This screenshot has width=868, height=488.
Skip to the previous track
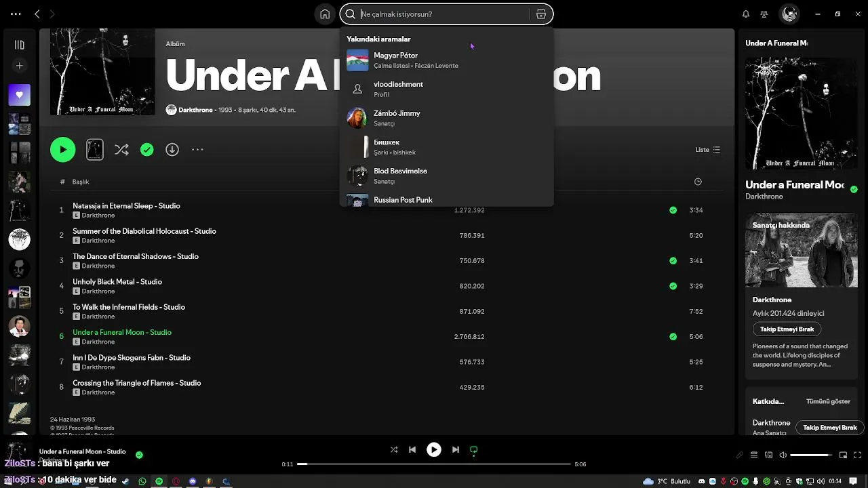(x=412, y=449)
